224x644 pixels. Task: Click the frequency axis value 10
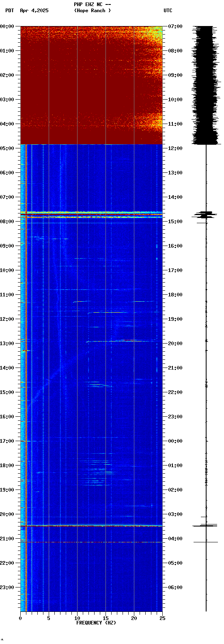(77, 618)
